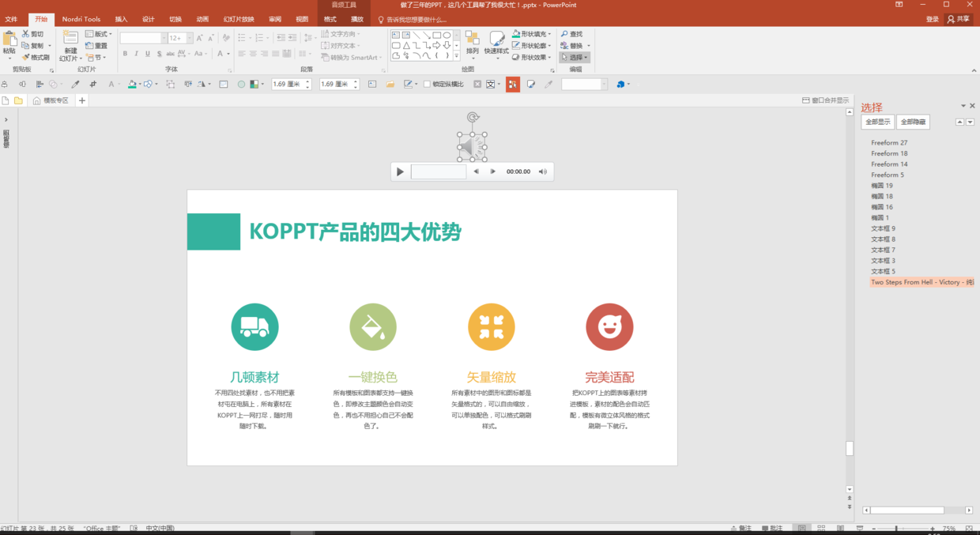Move object up with the bring forward arrow
The width and height of the screenshot is (980, 535).
point(960,122)
